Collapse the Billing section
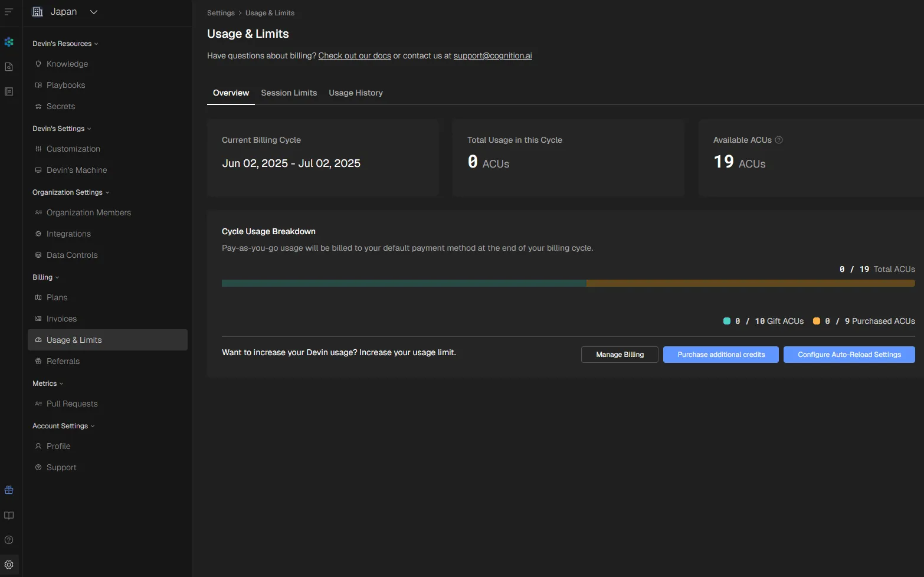The height and width of the screenshot is (577, 924). [45, 277]
